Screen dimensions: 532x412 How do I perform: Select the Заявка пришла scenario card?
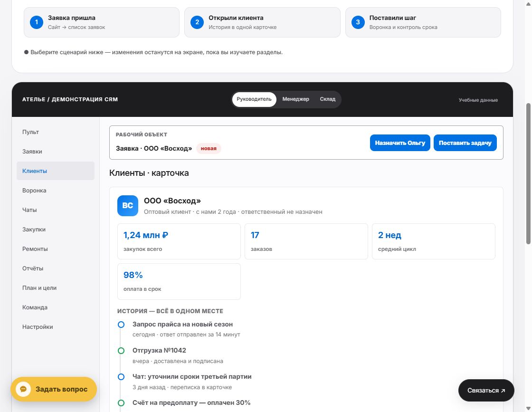pyautogui.click(x=102, y=22)
